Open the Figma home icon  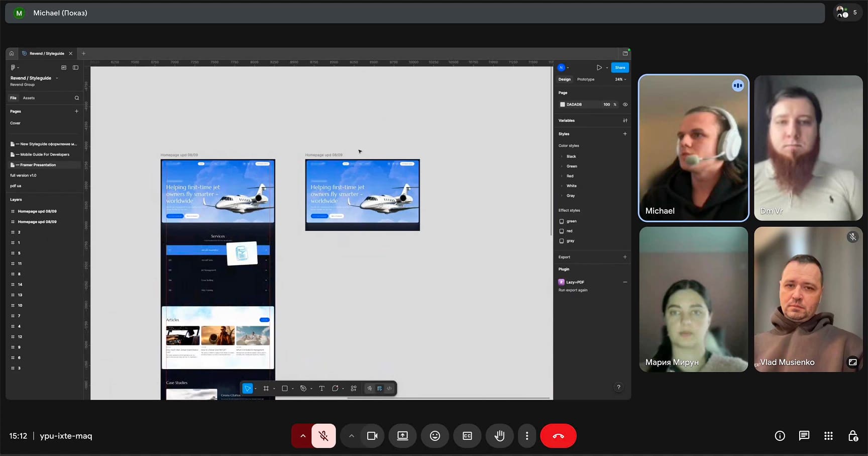pyautogui.click(x=12, y=53)
